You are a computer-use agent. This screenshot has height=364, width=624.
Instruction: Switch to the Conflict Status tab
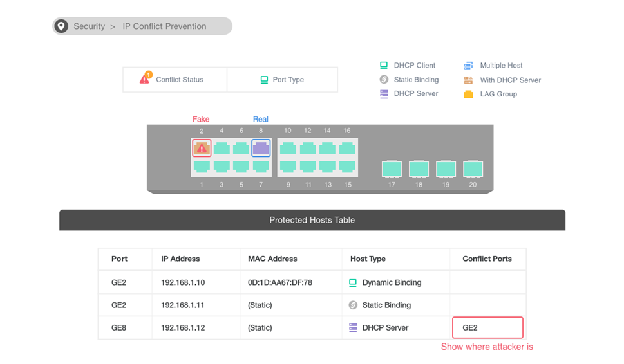click(175, 80)
